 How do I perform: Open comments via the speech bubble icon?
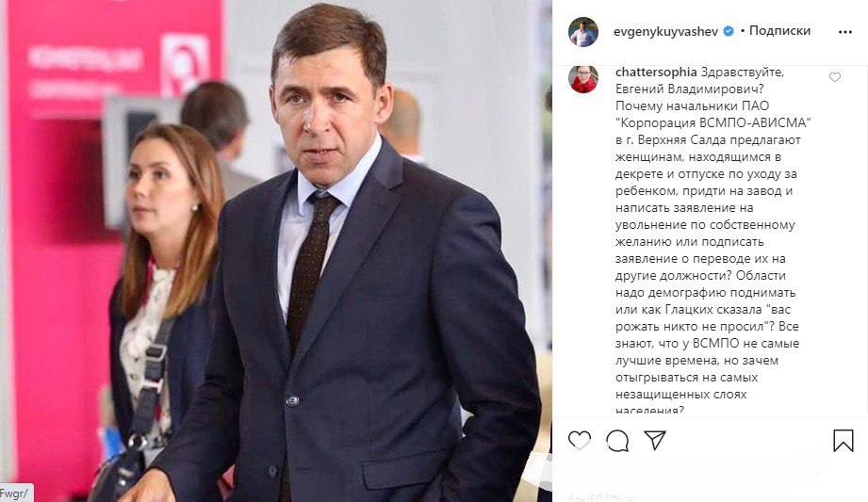616,441
